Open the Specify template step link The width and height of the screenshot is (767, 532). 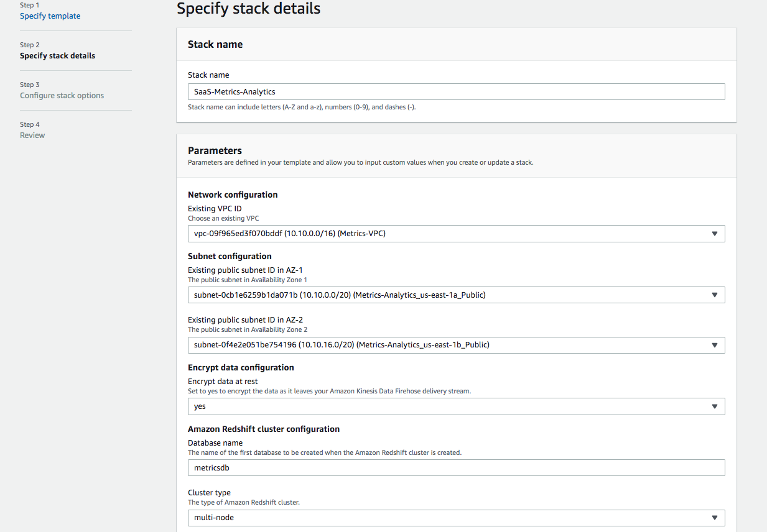tap(50, 16)
